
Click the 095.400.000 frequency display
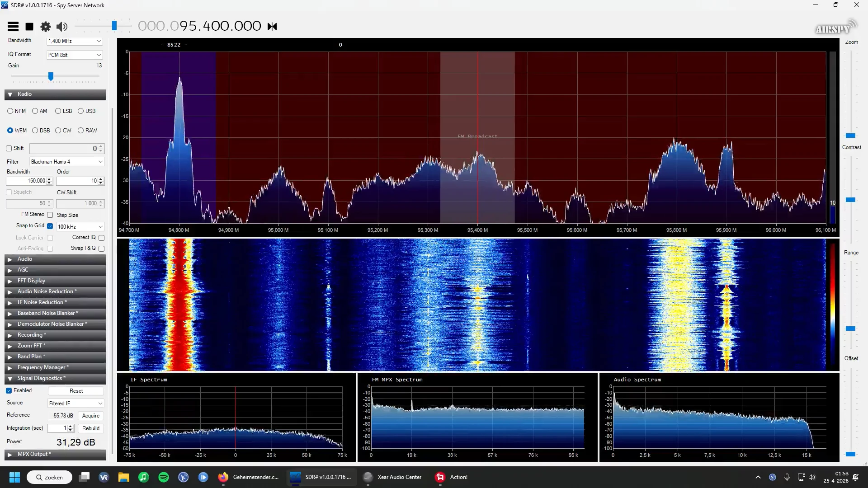(199, 26)
